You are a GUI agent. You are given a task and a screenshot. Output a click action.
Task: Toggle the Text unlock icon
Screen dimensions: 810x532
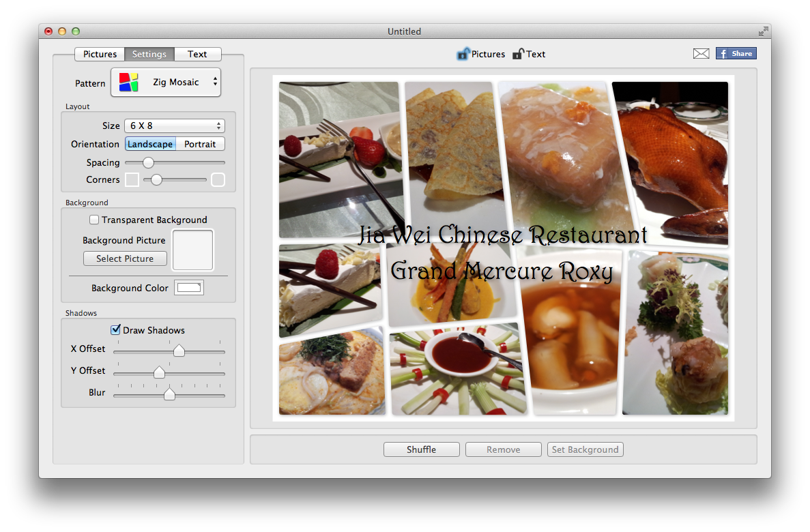coord(518,54)
